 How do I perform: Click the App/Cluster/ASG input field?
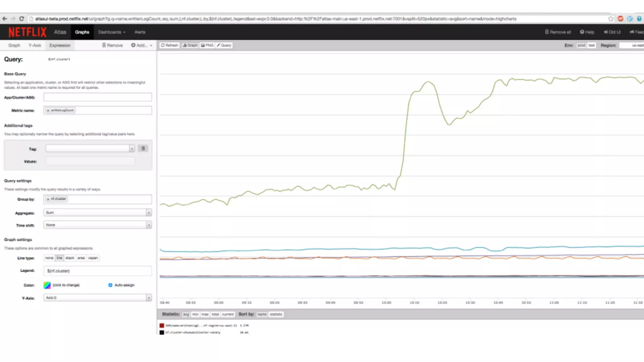pos(97,97)
